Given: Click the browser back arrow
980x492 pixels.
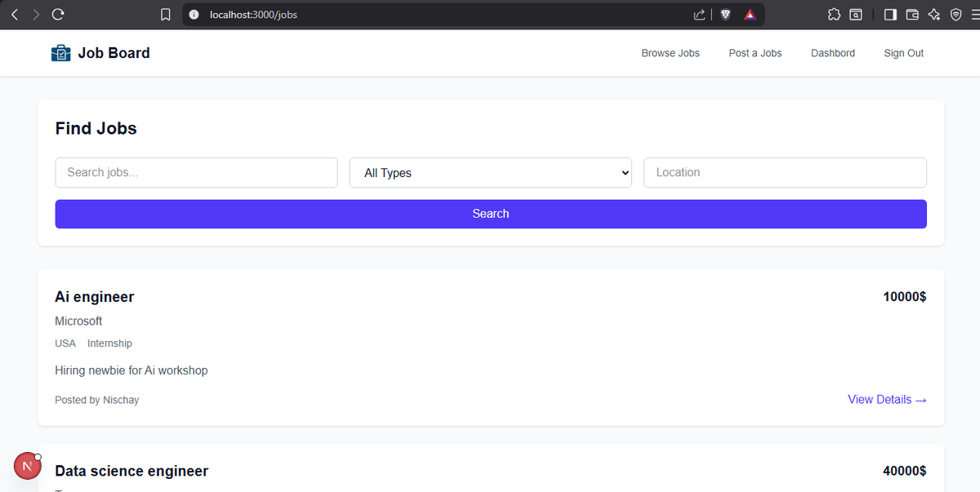Looking at the screenshot, I should (x=15, y=14).
